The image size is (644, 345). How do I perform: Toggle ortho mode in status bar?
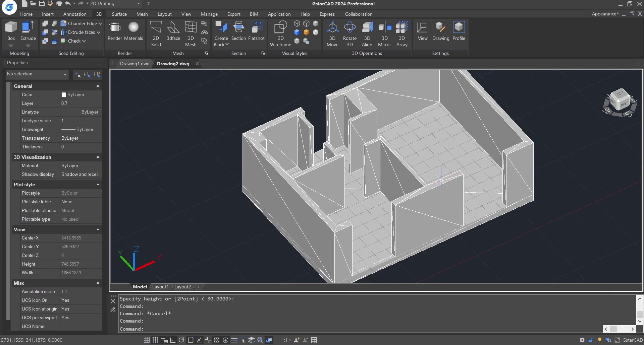173,340
